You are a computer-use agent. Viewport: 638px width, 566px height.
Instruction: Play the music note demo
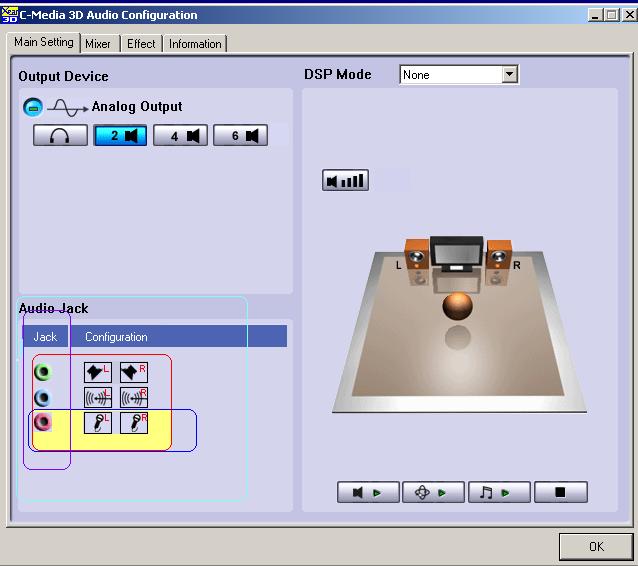pyautogui.click(x=499, y=492)
